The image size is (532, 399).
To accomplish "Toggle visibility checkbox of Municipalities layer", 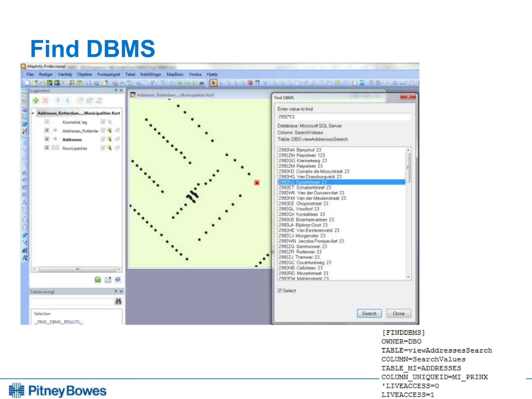I will (x=47, y=148).
